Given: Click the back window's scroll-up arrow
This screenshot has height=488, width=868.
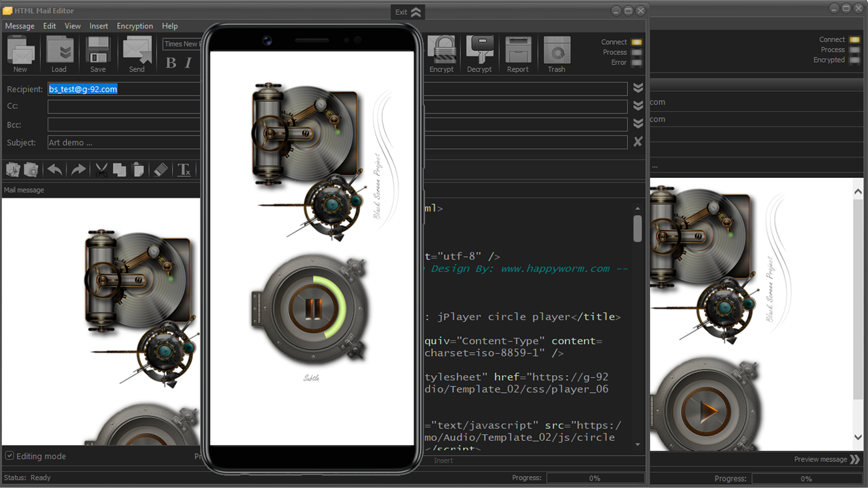Looking at the screenshot, I should (x=858, y=192).
